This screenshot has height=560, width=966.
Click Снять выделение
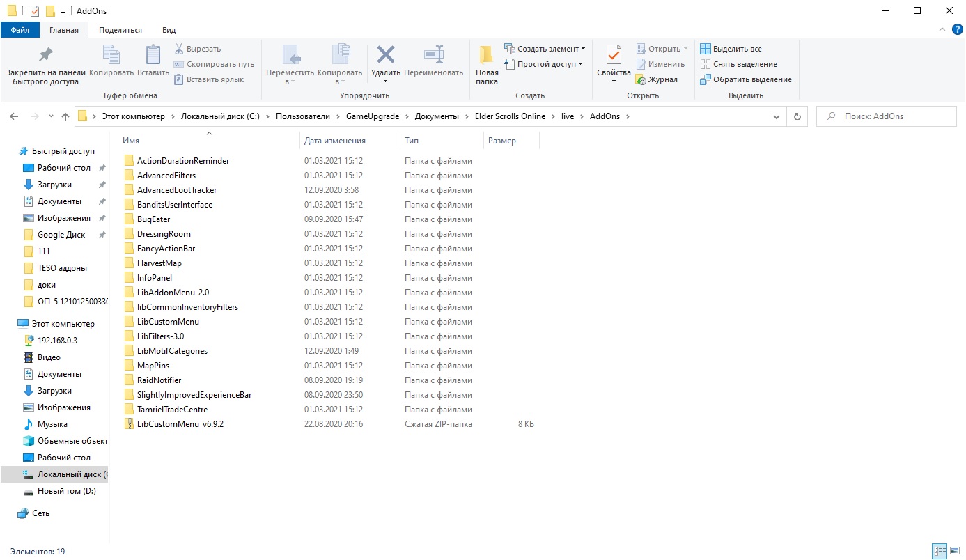pos(738,64)
